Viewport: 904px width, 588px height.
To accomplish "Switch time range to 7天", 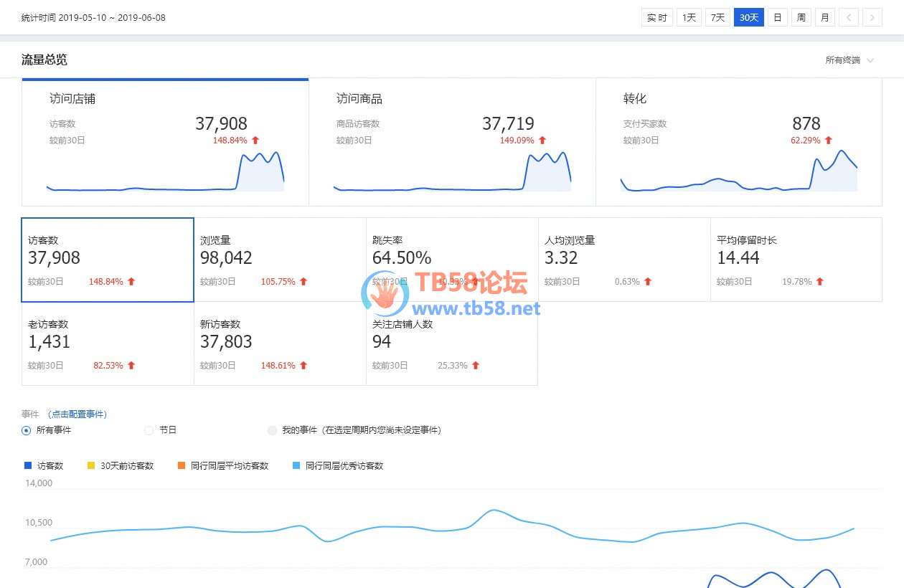I will tap(717, 17).
